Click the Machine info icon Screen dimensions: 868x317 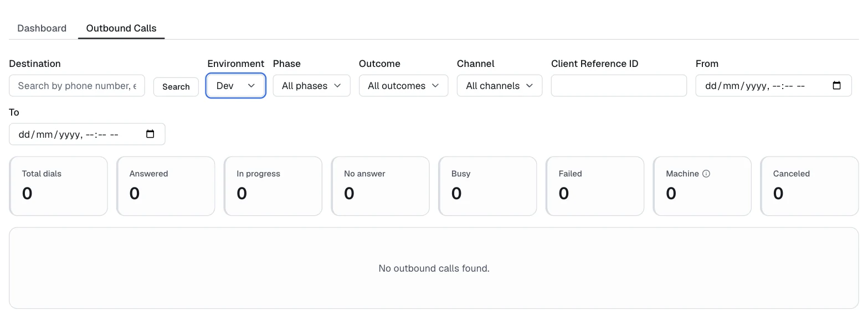[706, 174]
